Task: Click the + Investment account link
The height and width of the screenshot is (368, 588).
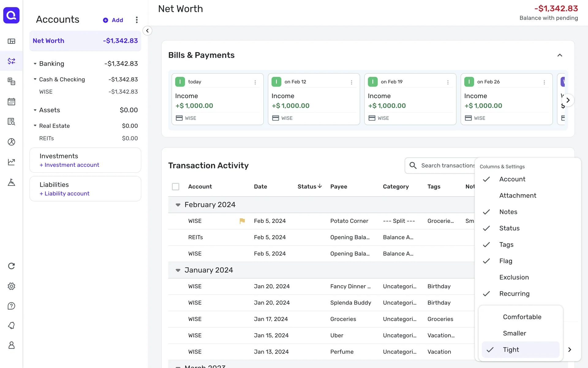Action: click(x=70, y=165)
